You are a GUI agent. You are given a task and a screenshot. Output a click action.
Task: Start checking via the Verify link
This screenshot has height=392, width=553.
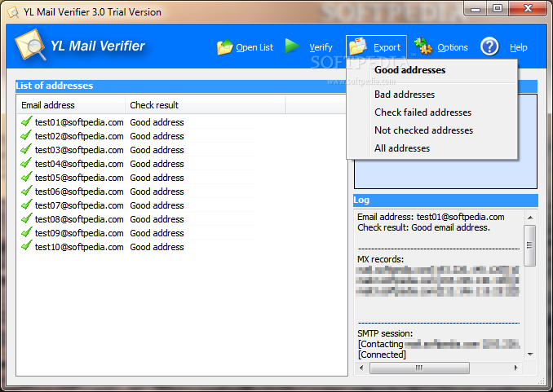[x=321, y=47]
